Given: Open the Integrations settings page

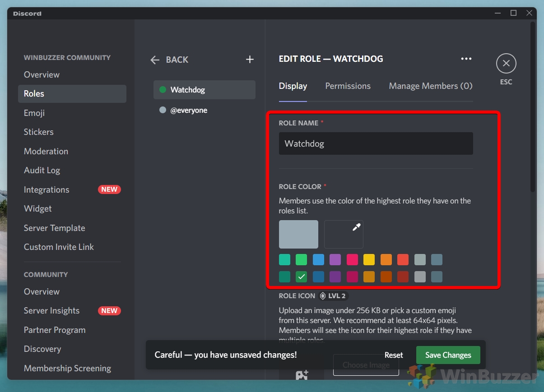Looking at the screenshot, I should pyautogui.click(x=72, y=189).
